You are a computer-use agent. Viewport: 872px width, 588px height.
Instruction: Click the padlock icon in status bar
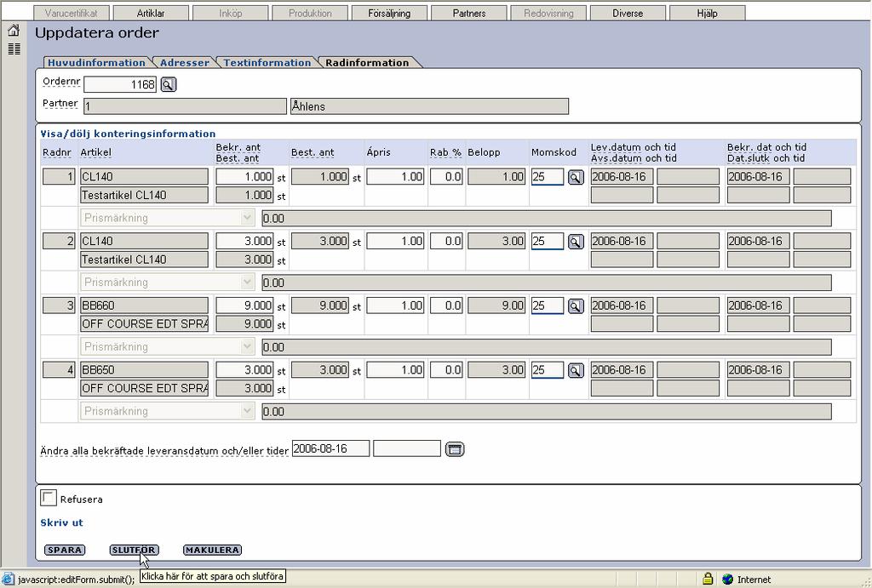tap(708, 579)
